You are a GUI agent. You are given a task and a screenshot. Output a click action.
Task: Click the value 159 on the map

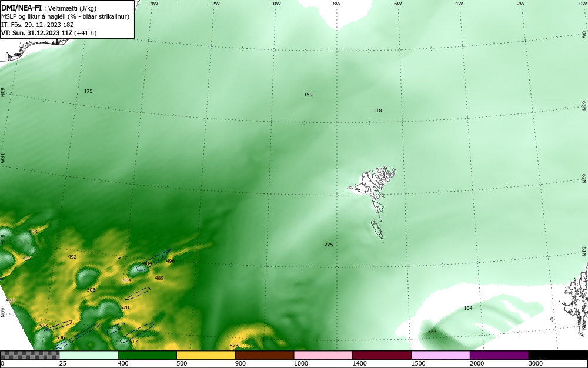tap(308, 95)
